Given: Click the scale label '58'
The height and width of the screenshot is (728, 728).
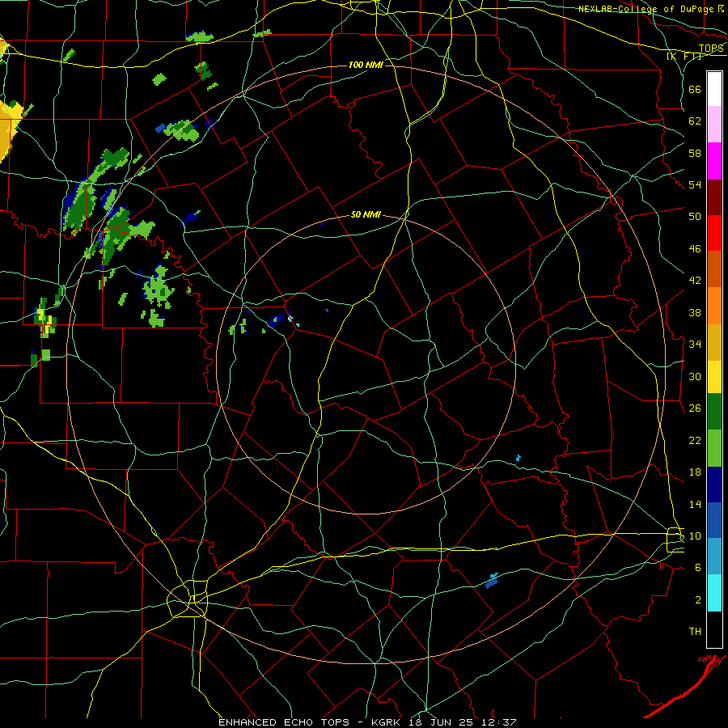Looking at the screenshot, I should coord(695,153).
